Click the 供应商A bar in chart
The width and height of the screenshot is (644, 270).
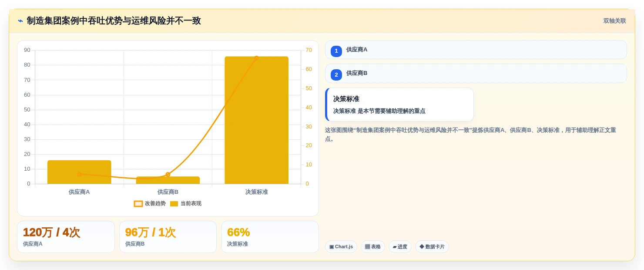pos(79,172)
